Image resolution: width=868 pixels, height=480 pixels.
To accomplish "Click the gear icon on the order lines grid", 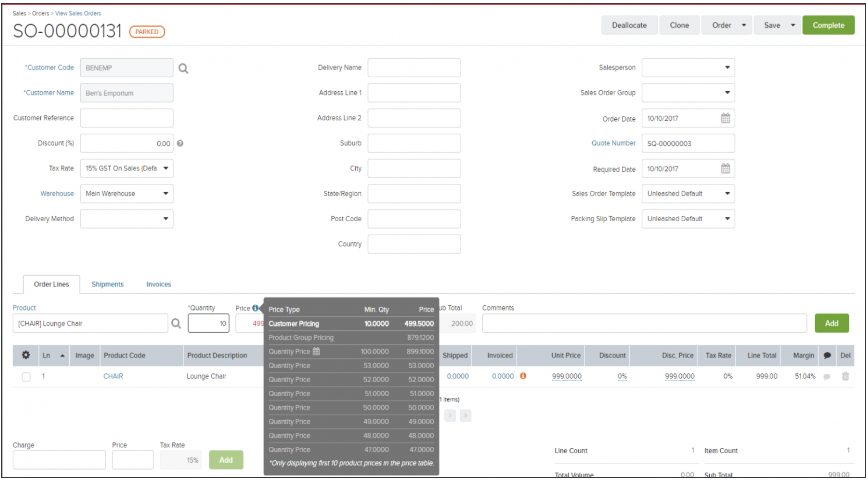I will [26, 355].
